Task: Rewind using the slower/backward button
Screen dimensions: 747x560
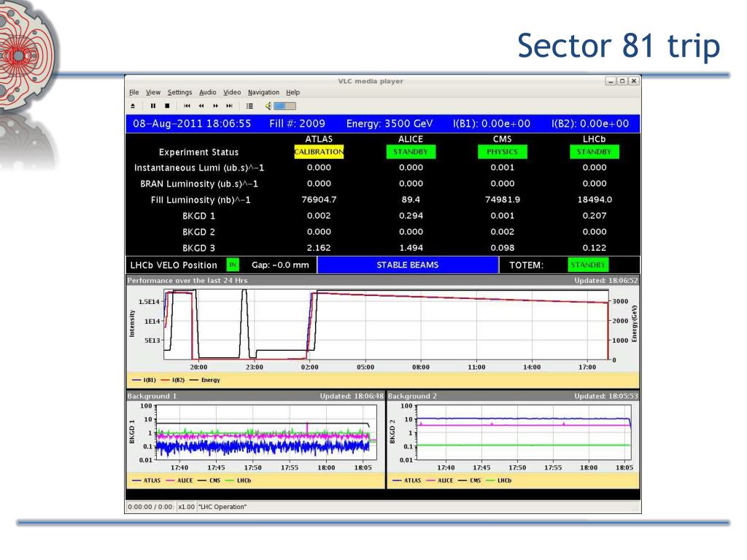Action: coord(201,106)
